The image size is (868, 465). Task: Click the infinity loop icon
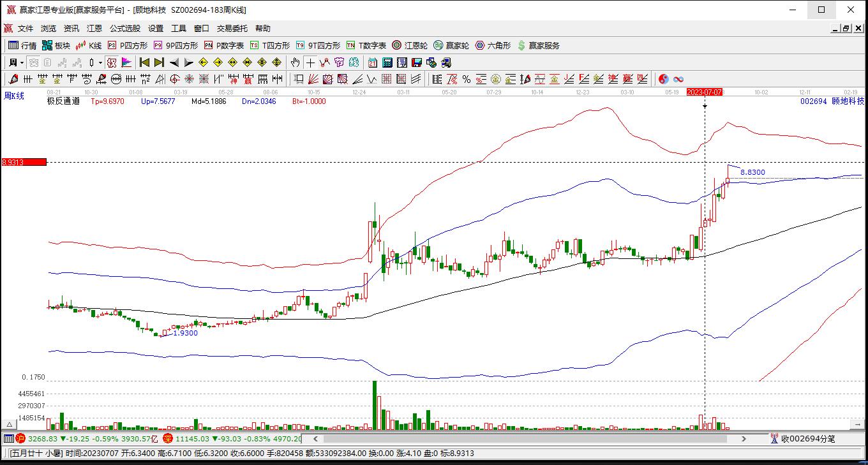[678, 79]
